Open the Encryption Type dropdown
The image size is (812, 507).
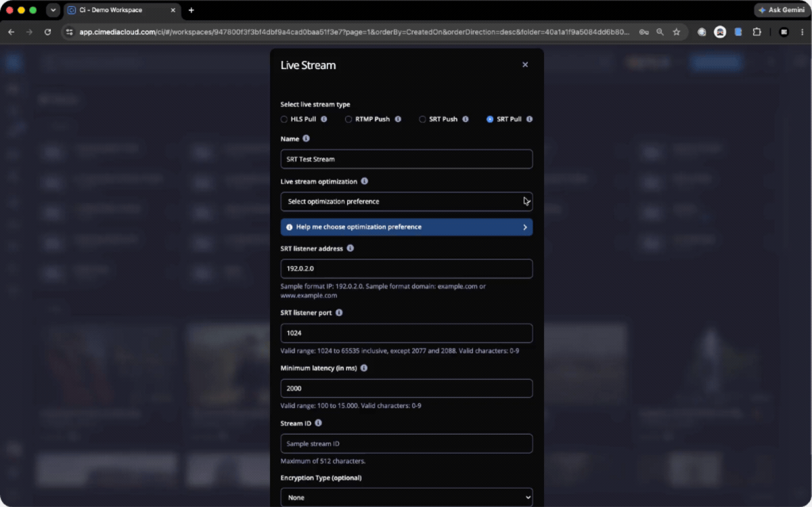(407, 498)
